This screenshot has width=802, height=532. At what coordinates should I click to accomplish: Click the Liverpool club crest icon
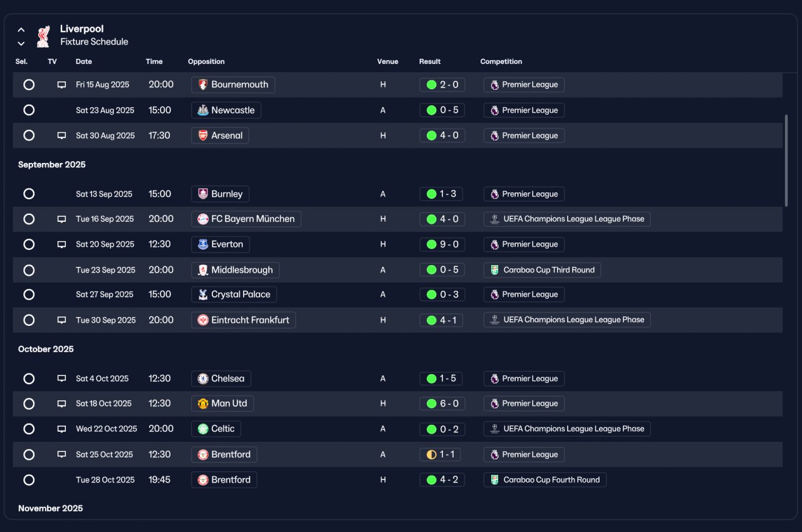[43, 36]
